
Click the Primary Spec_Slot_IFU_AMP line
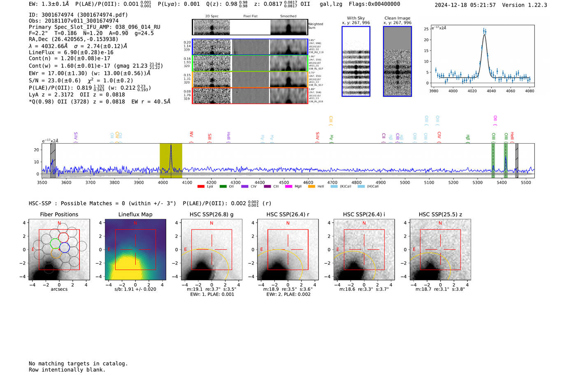coord(95,27)
